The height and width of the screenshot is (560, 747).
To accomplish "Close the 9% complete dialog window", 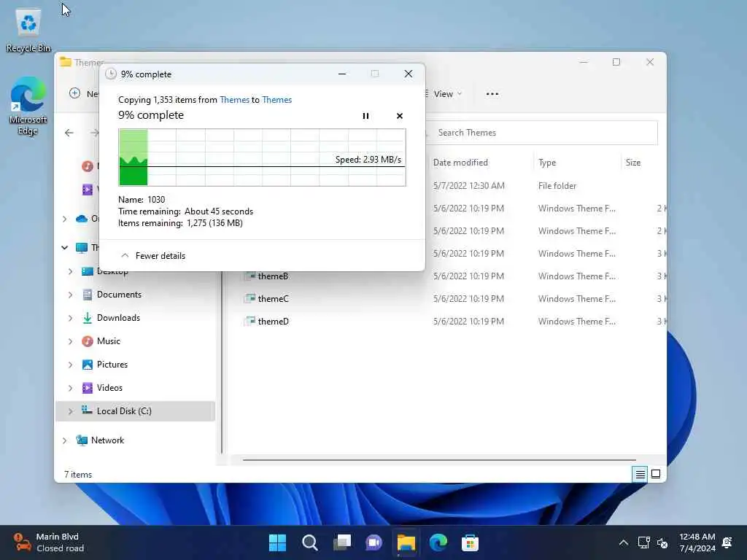I will point(409,74).
